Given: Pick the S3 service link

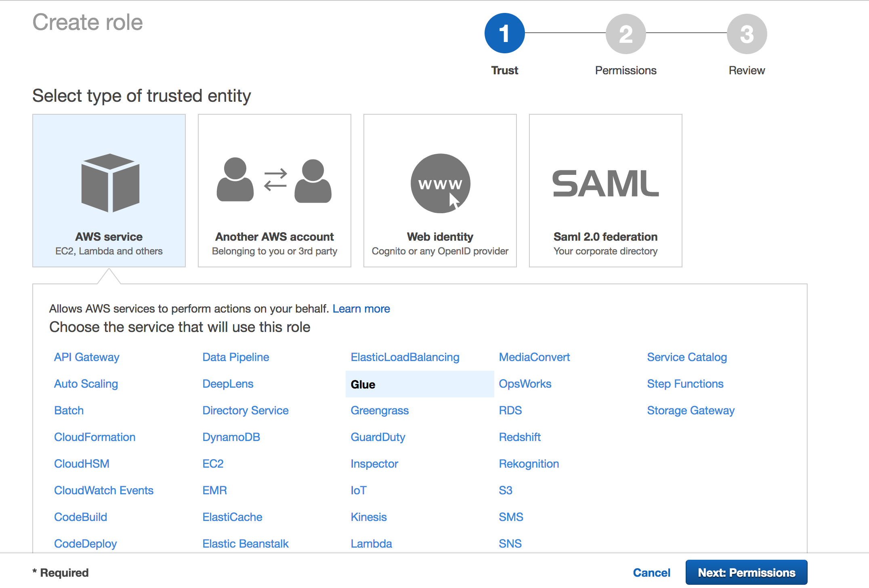Looking at the screenshot, I should click(x=505, y=490).
